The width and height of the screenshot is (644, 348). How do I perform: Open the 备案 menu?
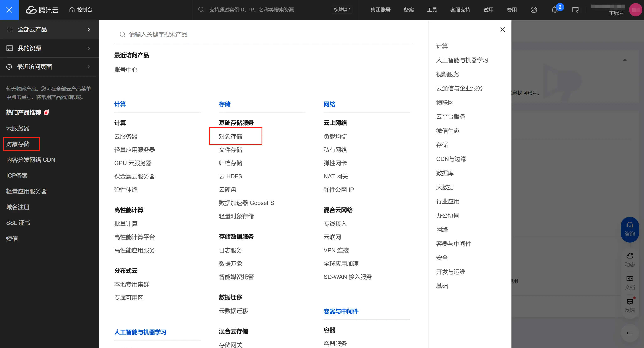[x=408, y=10]
